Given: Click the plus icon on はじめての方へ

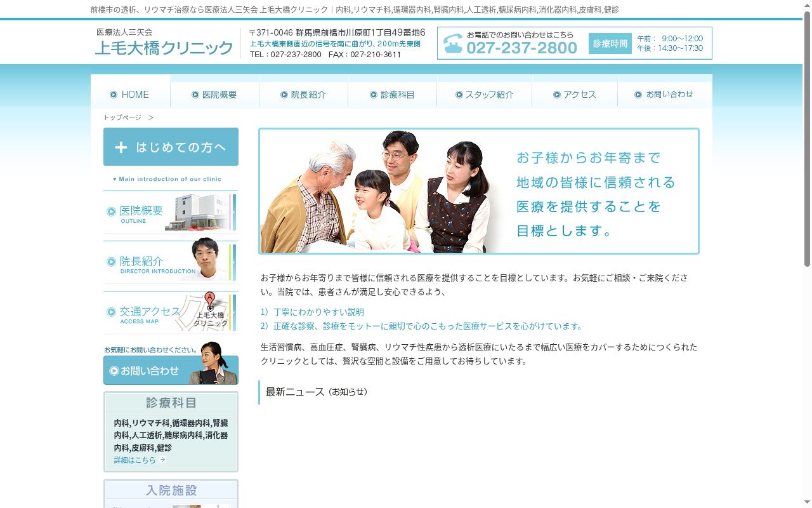Looking at the screenshot, I should [121, 147].
